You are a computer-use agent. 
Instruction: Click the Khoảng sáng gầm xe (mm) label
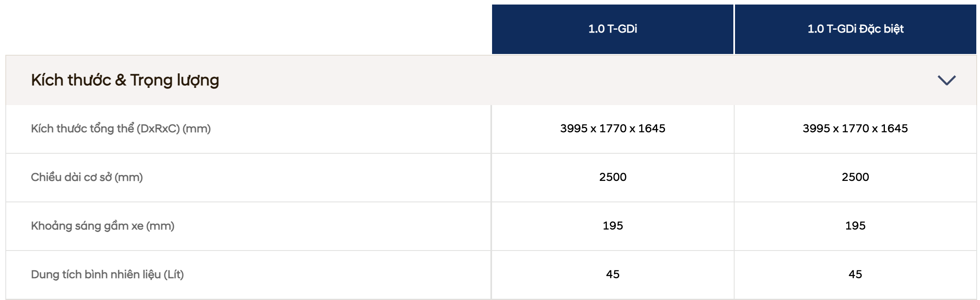point(103,226)
